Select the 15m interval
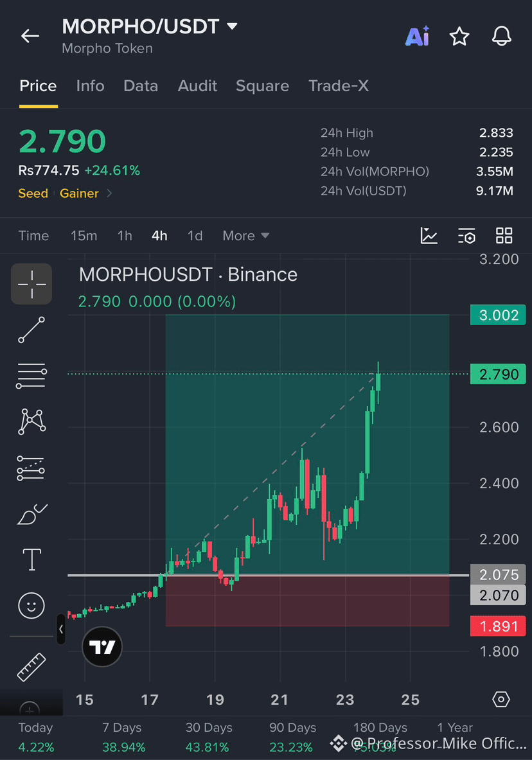Image resolution: width=532 pixels, height=760 pixels. (x=84, y=236)
